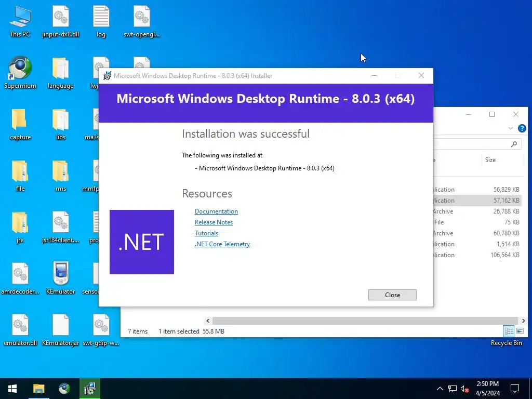Image resolution: width=532 pixels, height=399 pixels.
Task: Show hidden system tray icons
Action: [x=440, y=389]
